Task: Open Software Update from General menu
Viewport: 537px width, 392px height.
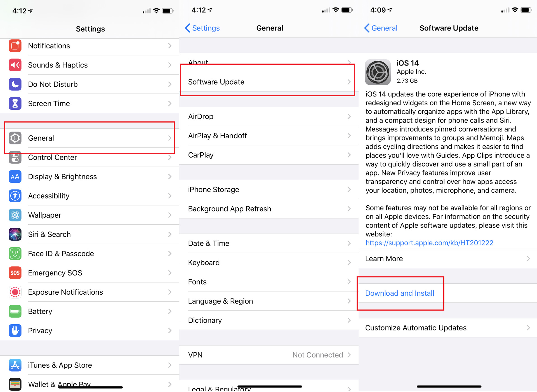Action: 268,82
